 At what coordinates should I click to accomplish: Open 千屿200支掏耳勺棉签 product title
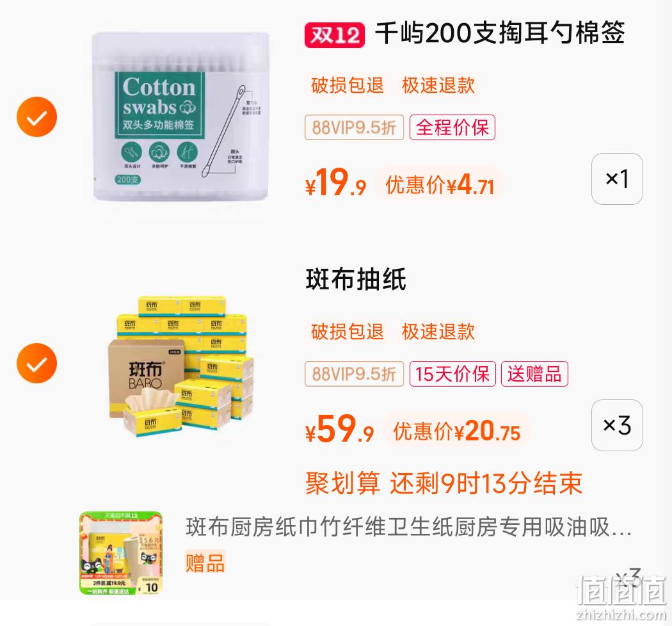[x=500, y=33]
